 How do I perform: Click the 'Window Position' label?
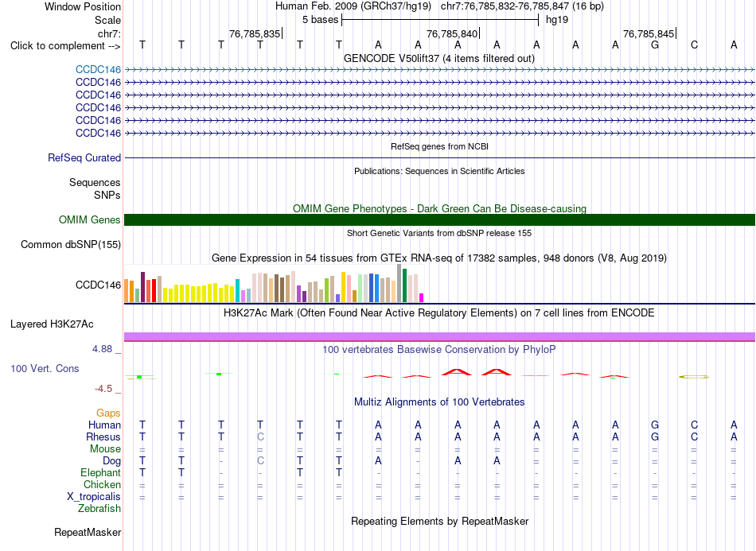pyautogui.click(x=83, y=6)
